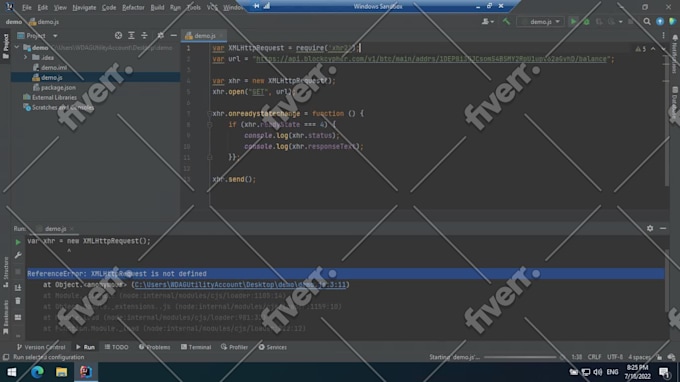680x382 pixels.
Task: Open the IDE updates blue arrow icon
Action: 660,22
